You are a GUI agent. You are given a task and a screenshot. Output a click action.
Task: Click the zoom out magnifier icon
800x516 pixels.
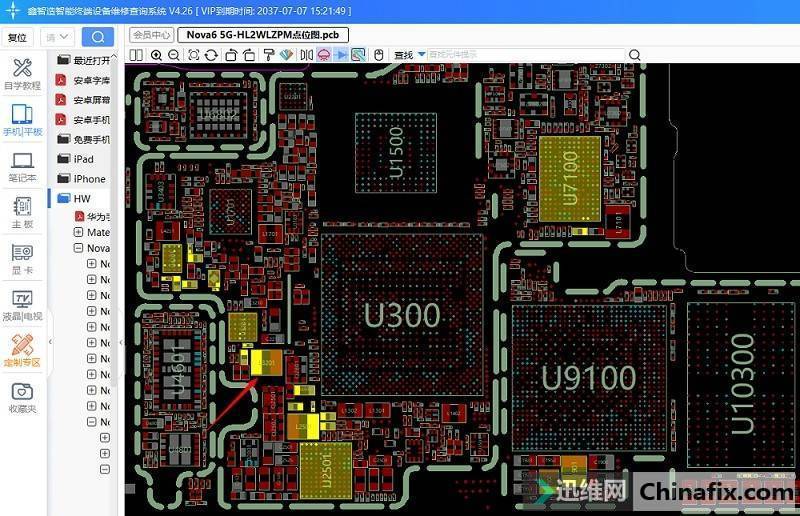[174, 55]
